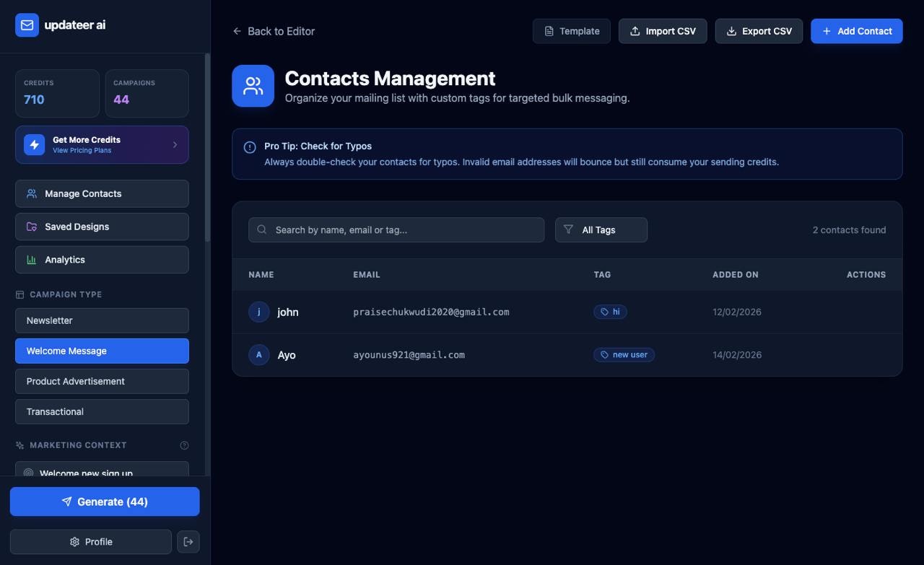Image resolution: width=924 pixels, height=565 pixels.
Task: Select the Transactional campaign type
Action: (102, 411)
